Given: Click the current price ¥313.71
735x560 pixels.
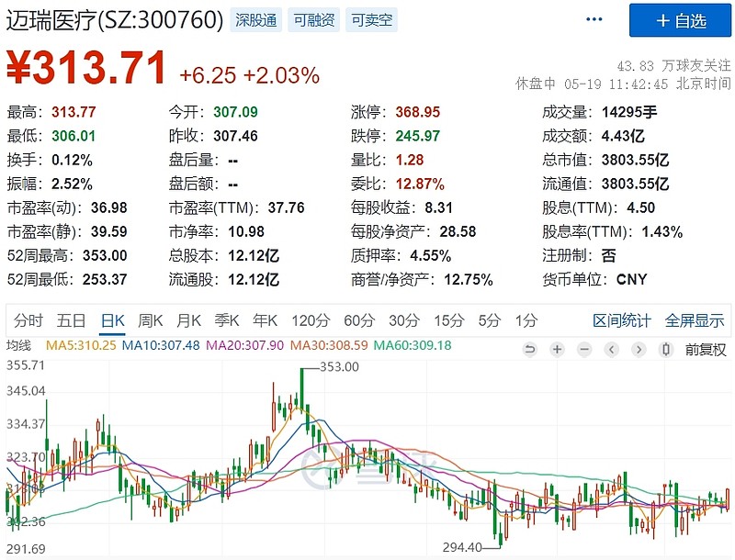Looking at the screenshot, I should click(86, 68).
